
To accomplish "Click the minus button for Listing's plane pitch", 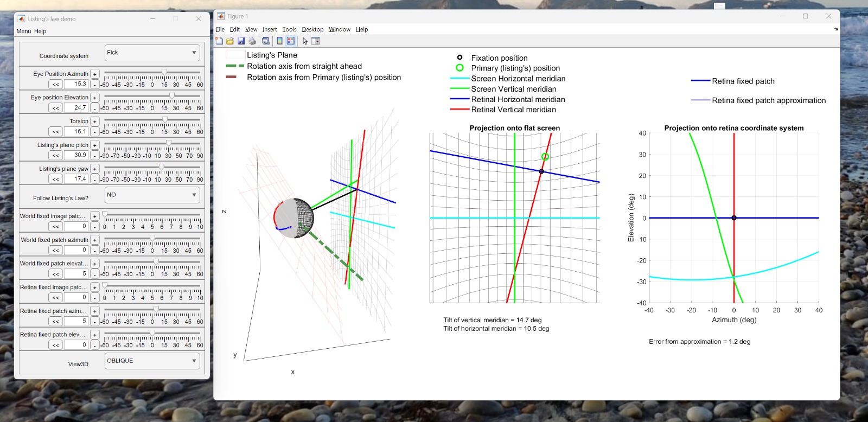I will coord(95,156).
